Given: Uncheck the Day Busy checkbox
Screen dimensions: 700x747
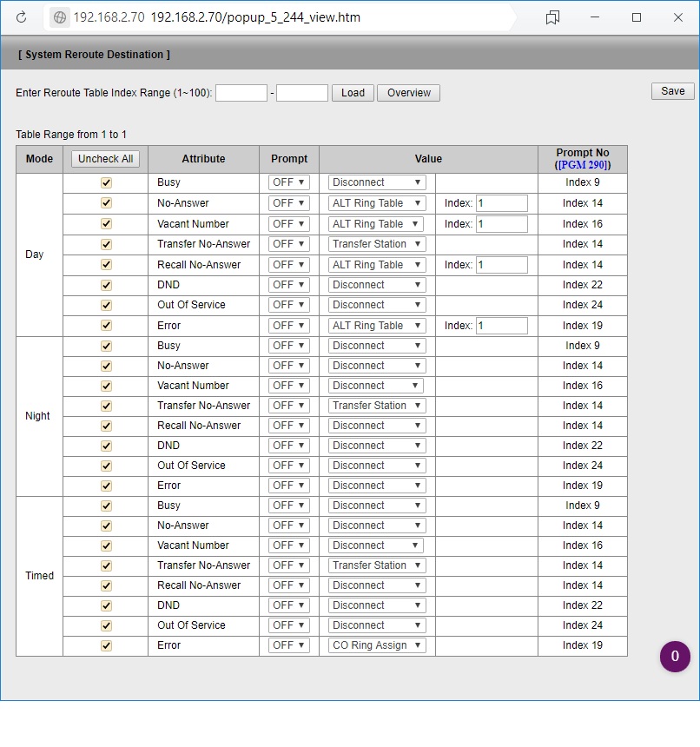Looking at the screenshot, I should (x=106, y=182).
